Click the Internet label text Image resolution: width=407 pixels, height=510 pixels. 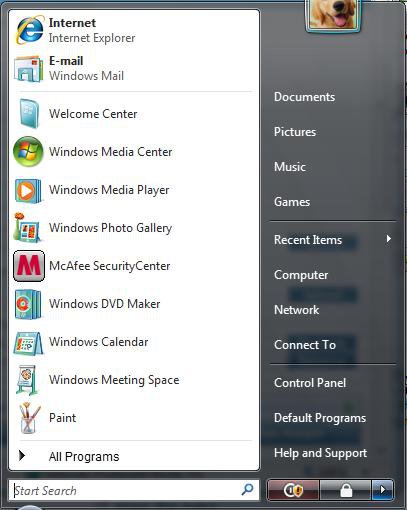pyautogui.click(x=72, y=23)
